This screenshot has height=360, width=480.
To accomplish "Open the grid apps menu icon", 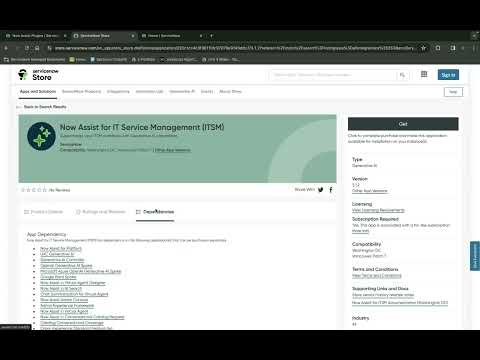I will click(x=424, y=74).
